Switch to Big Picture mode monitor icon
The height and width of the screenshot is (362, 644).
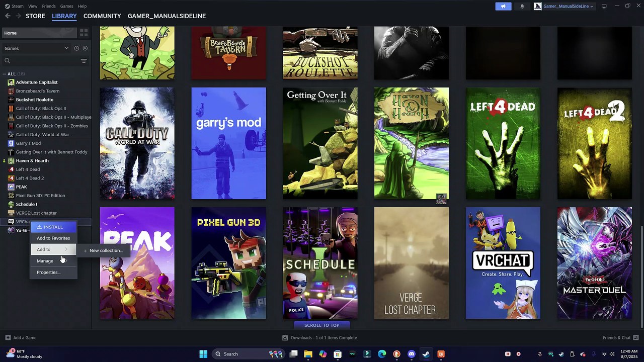[x=604, y=6]
